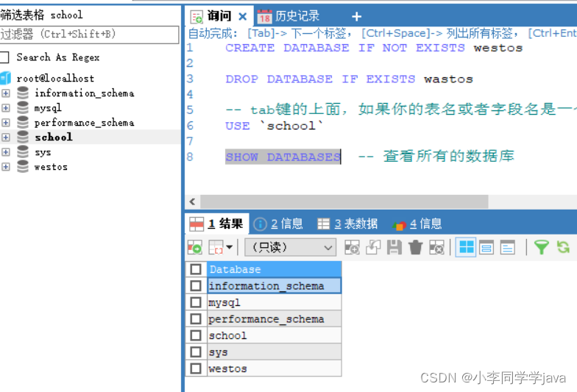
Task: Click the left arrow of horizontal scrollbar
Action: [192, 202]
